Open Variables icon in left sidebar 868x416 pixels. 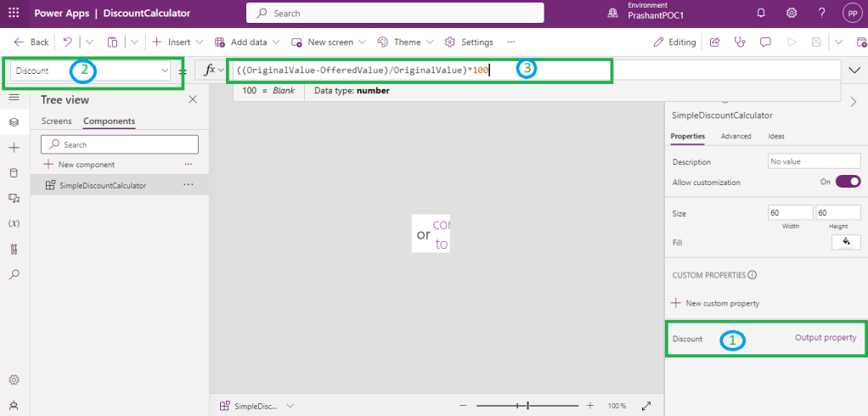tap(14, 223)
